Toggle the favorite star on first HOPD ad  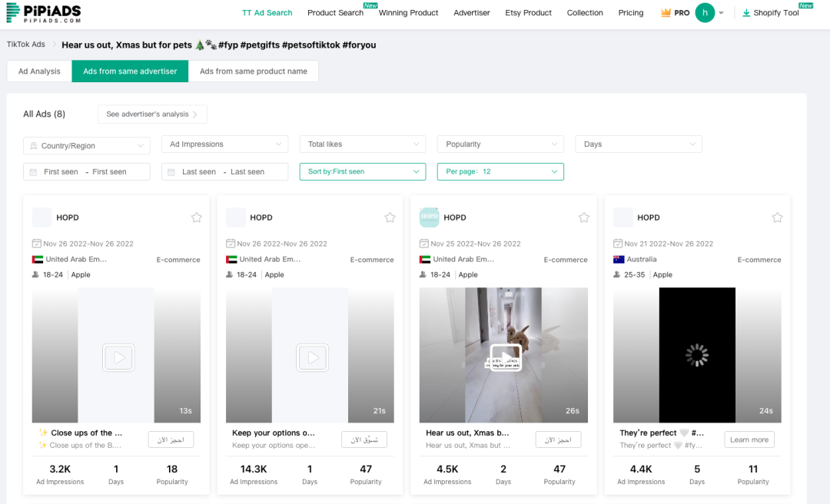pos(196,217)
